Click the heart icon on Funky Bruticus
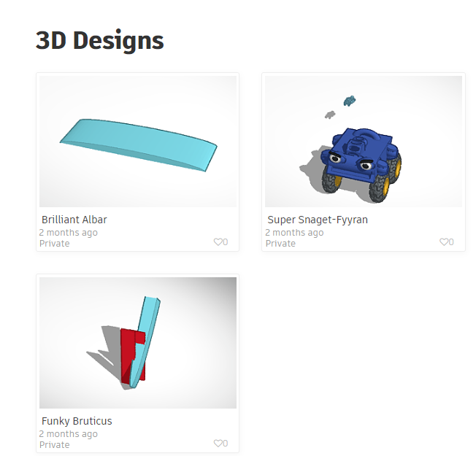This screenshot has height=456, width=476. 218,444
